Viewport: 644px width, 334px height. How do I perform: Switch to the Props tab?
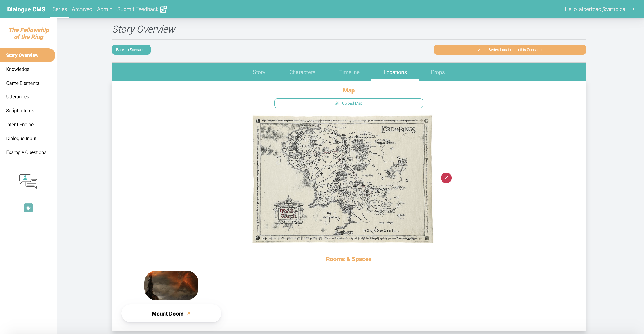(438, 72)
